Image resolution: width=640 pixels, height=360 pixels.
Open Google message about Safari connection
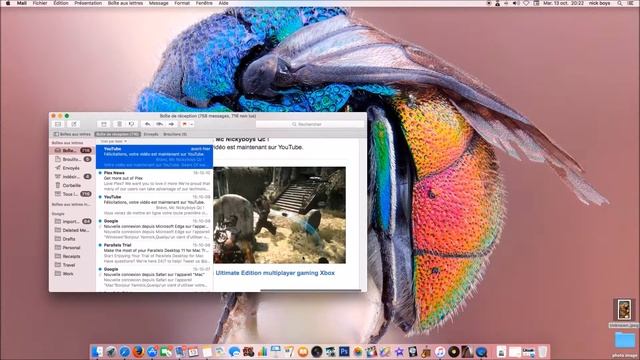tap(154, 278)
